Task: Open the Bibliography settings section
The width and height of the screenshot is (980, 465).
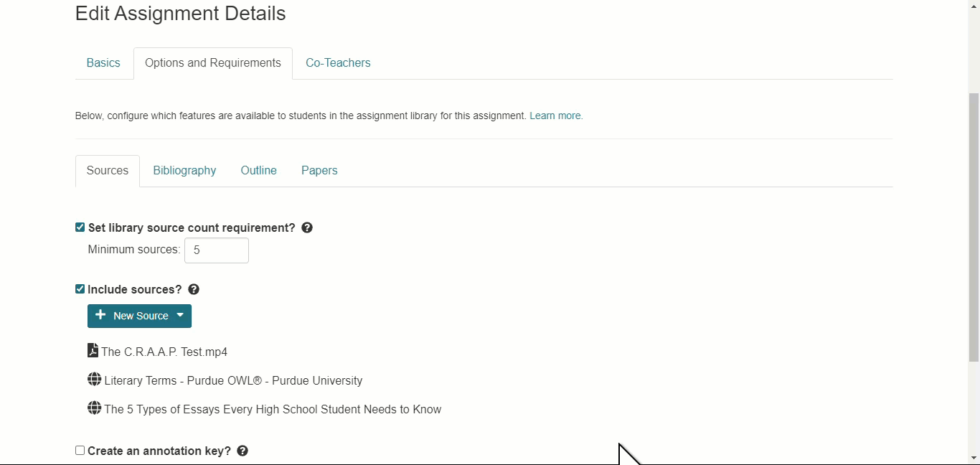Action: point(184,170)
